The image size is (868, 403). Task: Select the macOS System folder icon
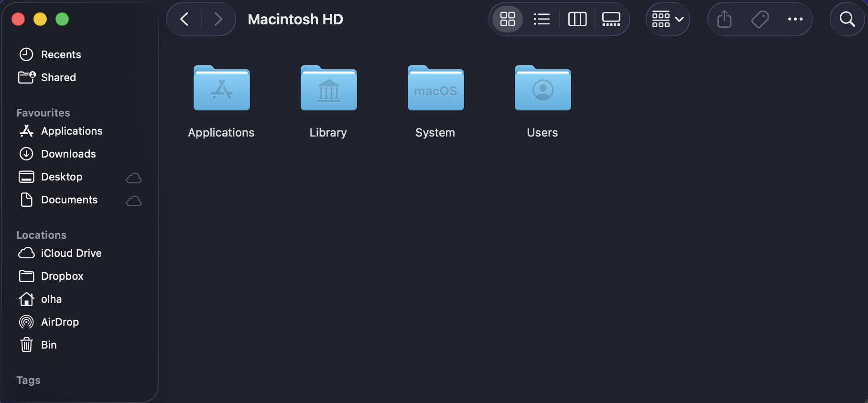[436, 88]
